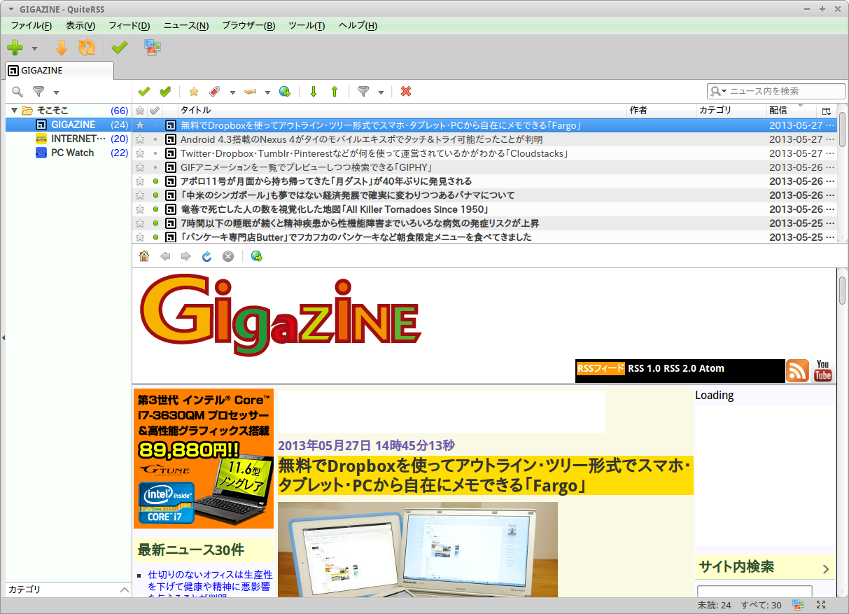Open the ファイル(F) menu

pyautogui.click(x=31, y=25)
